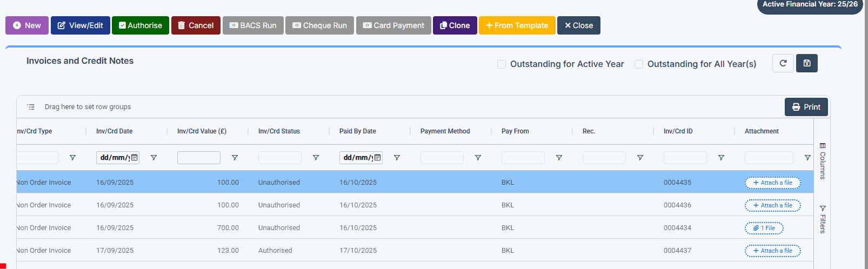Screen dimensions: 868x269
Task: Open filter icon for Inv/Crd Date column
Action: tap(153, 158)
